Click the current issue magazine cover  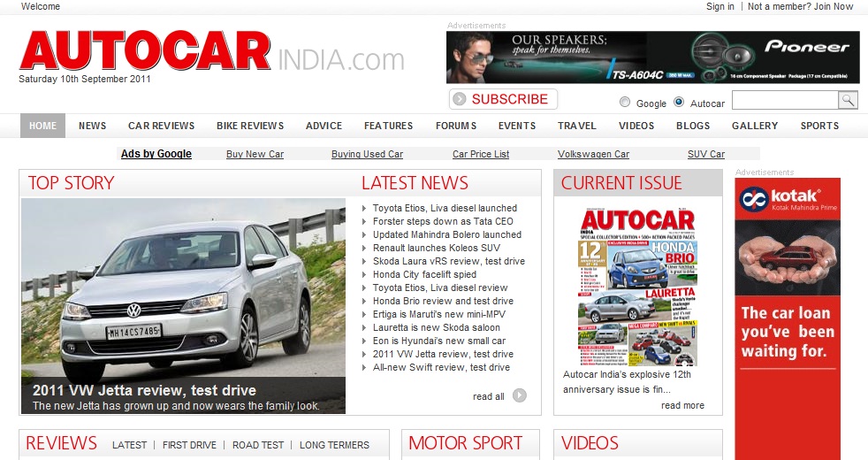click(x=637, y=287)
